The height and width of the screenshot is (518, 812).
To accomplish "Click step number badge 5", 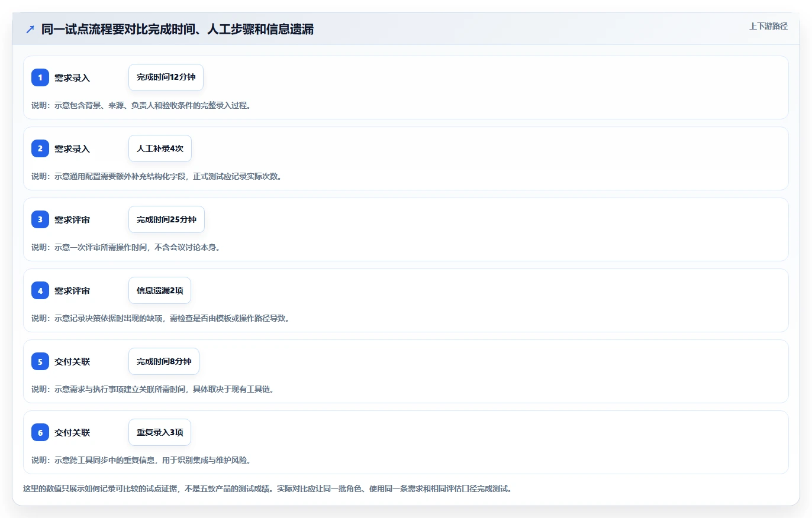I will [40, 361].
